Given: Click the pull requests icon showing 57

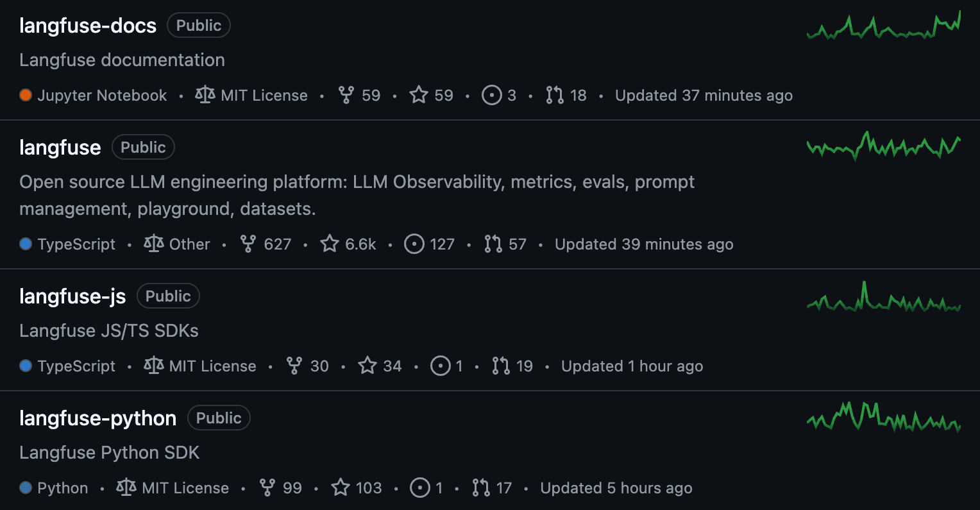Looking at the screenshot, I should click(493, 244).
